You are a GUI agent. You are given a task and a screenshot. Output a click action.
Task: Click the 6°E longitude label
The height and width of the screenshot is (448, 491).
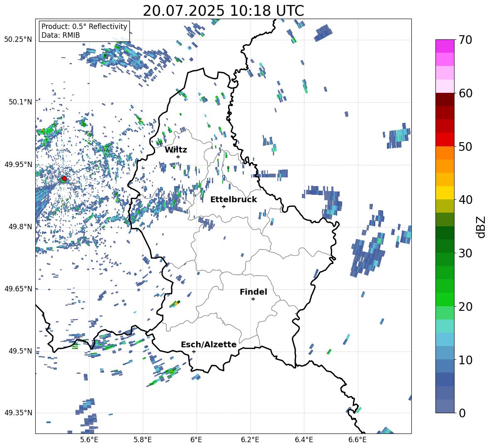pos(196,440)
